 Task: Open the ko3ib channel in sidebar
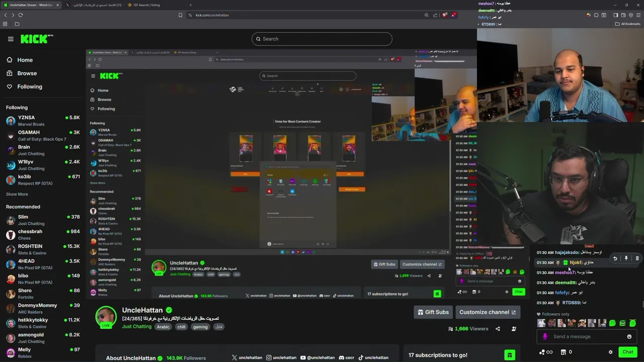43,179
